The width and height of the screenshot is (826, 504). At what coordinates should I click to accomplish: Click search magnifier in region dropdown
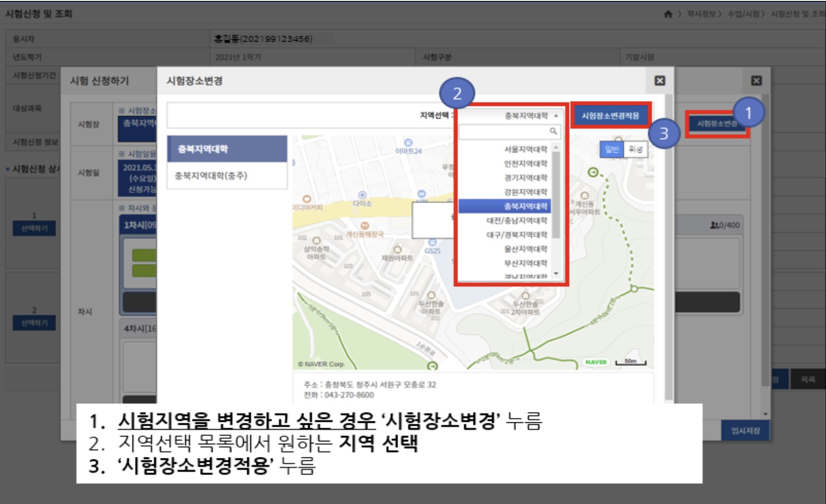(x=553, y=131)
